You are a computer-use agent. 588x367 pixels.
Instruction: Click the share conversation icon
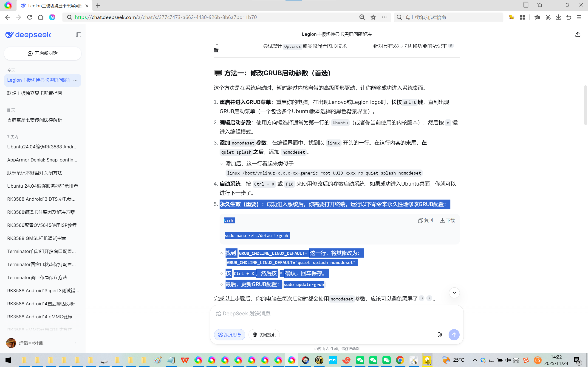pyautogui.click(x=578, y=35)
